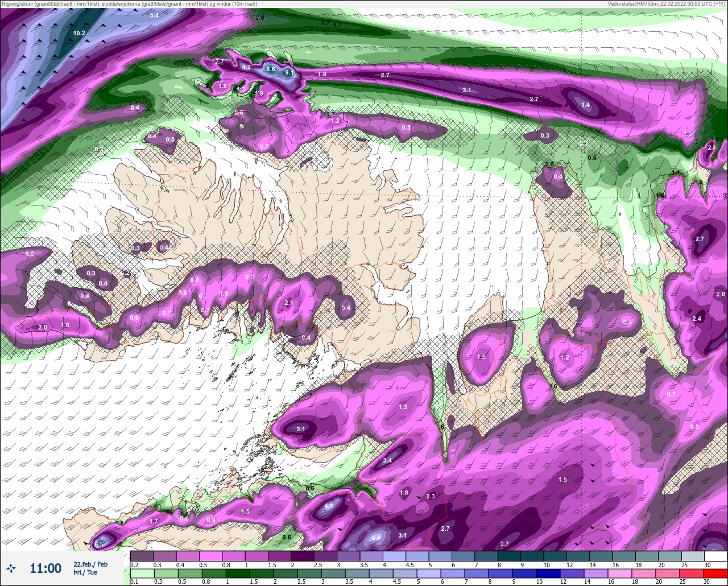Click the red rain-scale swatch labelled 30
The width and height of the screenshot is (728, 586).
[x=715, y=573]
